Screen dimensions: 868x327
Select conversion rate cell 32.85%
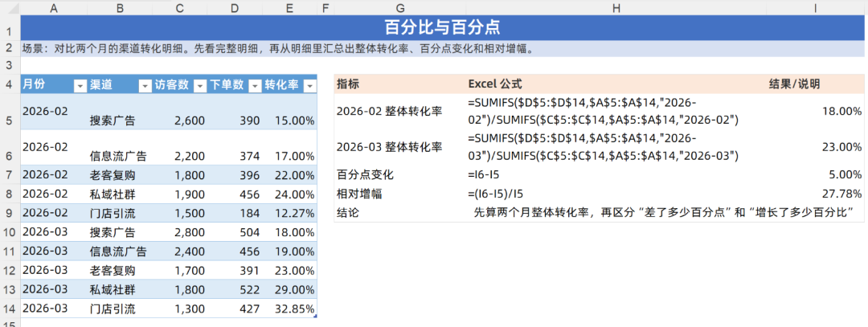(290, 309)
